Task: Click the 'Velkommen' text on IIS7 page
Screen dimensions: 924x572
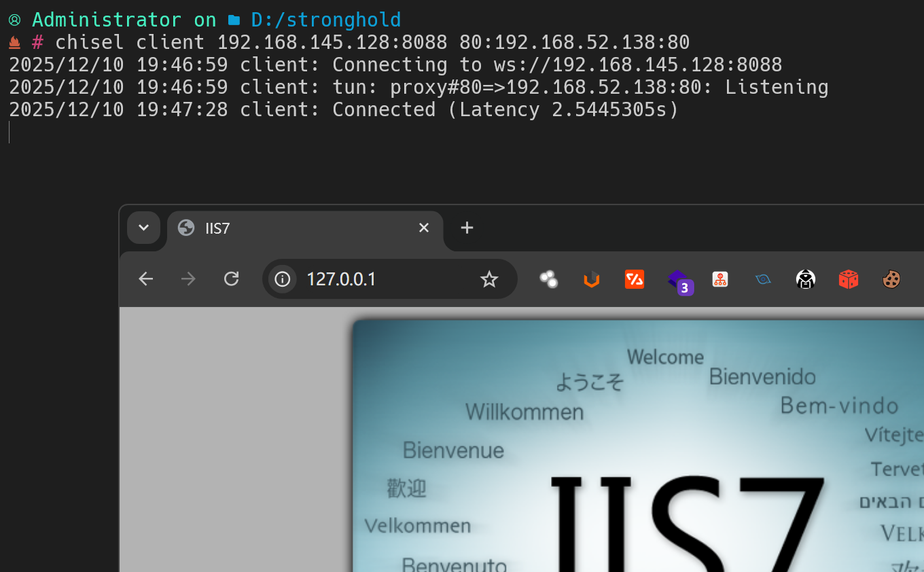Action: click(x=418, y=525)
